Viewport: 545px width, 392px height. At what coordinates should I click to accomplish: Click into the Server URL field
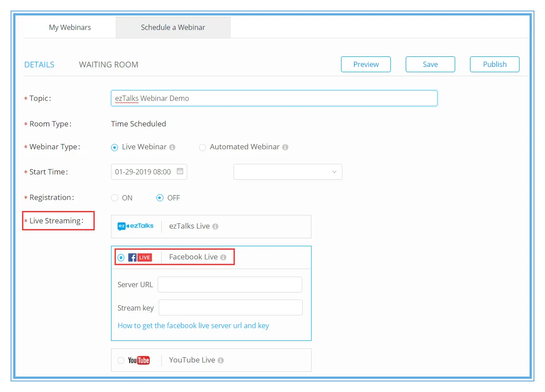(230, 285)
